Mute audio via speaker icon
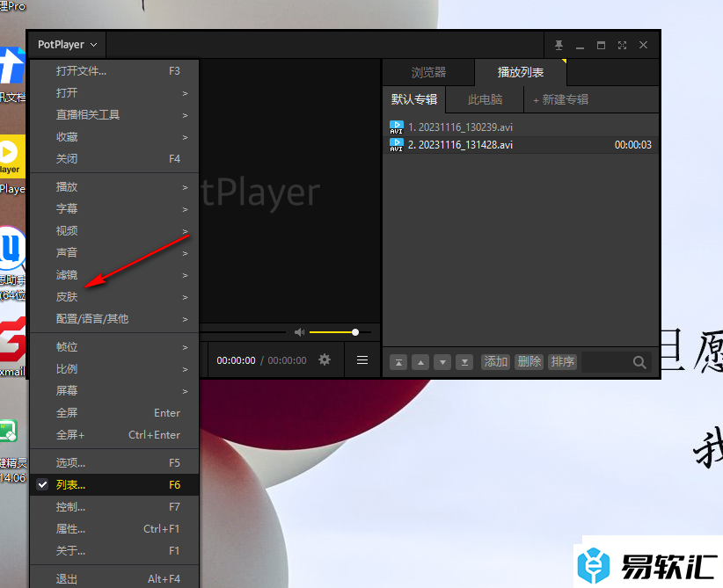The image size is (723, 588). 300,332
